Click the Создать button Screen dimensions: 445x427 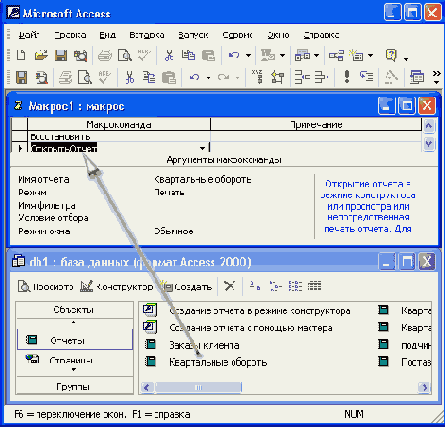coord(187,286)
